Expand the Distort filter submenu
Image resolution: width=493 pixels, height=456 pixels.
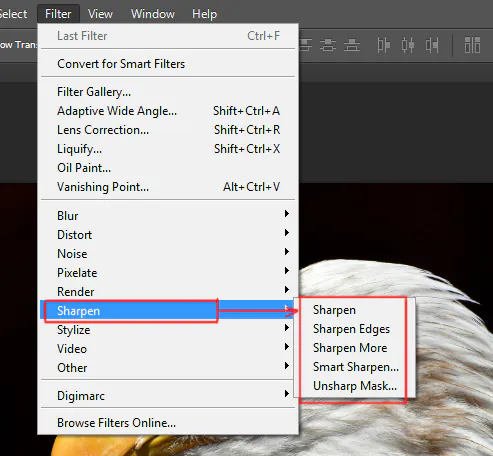tap(166, 235)
